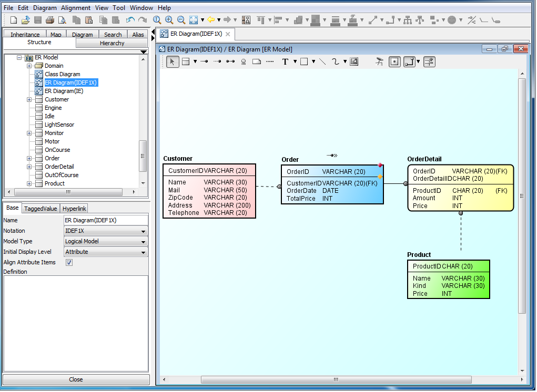The width and height of the screenshot is (537, 392).
Task: Open the Text tool dropdown arrow
Action: (x=295, y=62)
